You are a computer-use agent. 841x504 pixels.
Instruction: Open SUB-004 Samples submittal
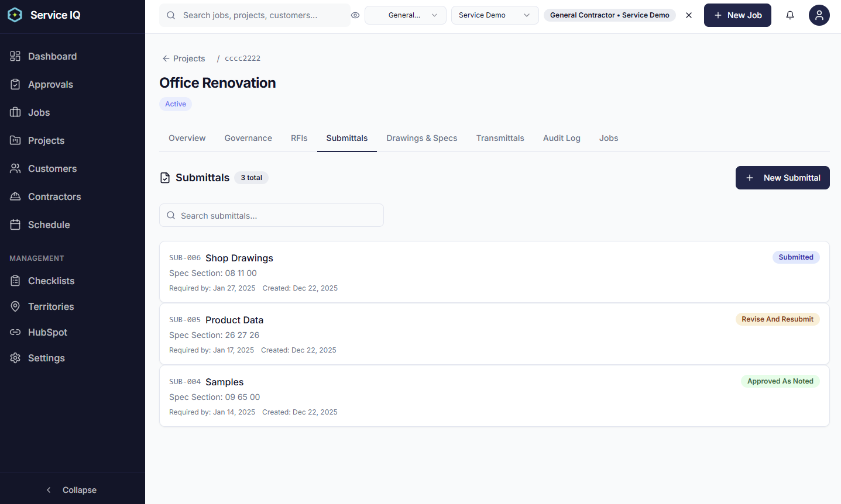pyautogui.click(x=495, y=396)
